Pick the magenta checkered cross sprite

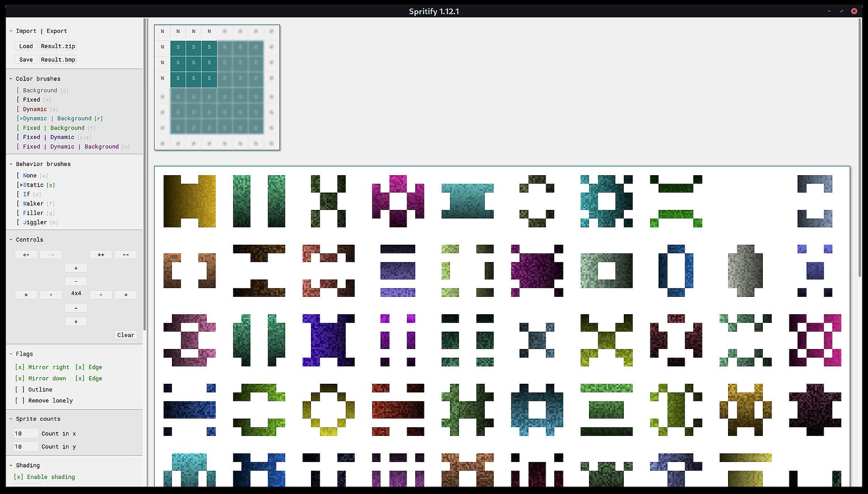tap(398, 201)
